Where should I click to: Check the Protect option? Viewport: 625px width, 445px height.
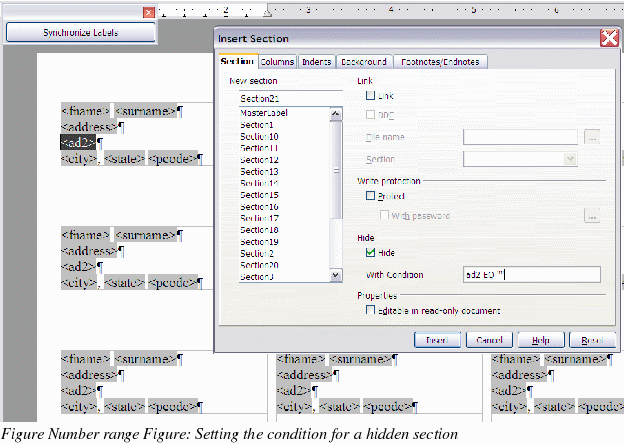click(x=371, y=196)
